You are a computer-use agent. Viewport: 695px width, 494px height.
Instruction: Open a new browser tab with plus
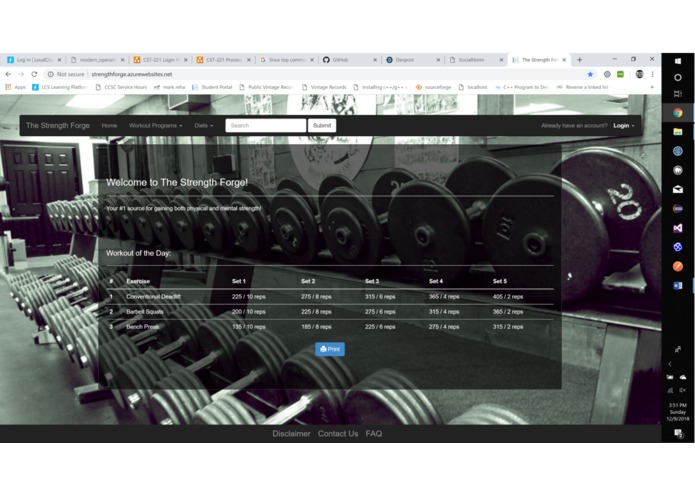[579, 59]
